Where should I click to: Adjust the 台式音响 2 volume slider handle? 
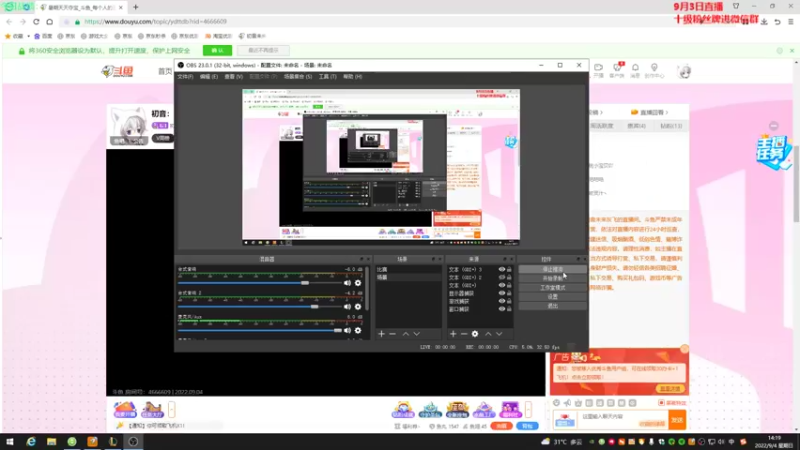314,307
